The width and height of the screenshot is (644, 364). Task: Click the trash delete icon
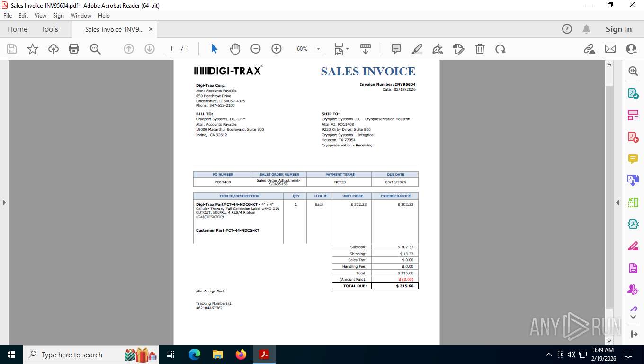pyautogui.click(x=480, y=49)
